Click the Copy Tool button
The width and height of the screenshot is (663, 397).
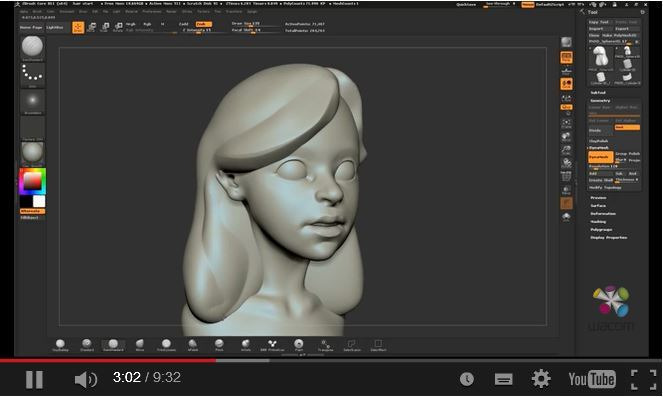point(600,22)
